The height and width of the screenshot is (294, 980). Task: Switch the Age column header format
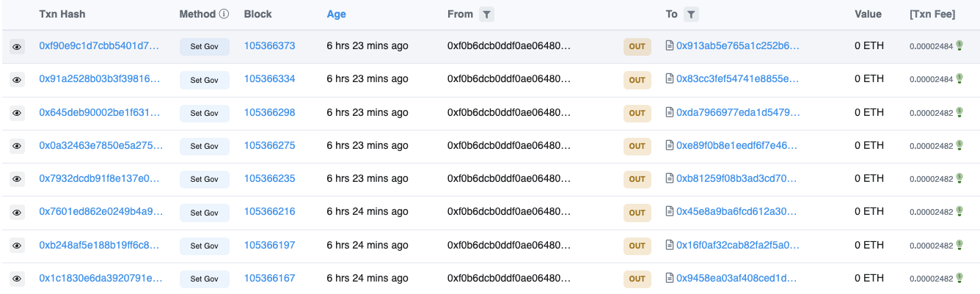(336, 14)
